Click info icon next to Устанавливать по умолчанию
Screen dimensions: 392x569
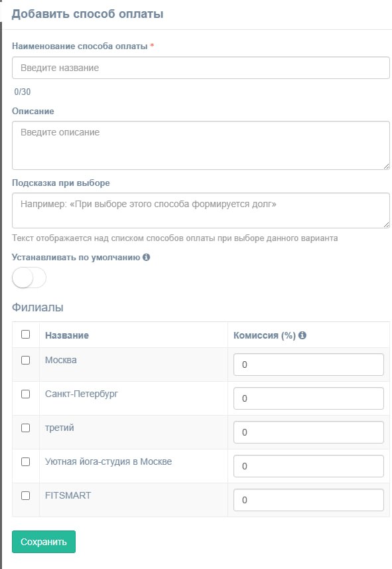[x=146, y=258]
